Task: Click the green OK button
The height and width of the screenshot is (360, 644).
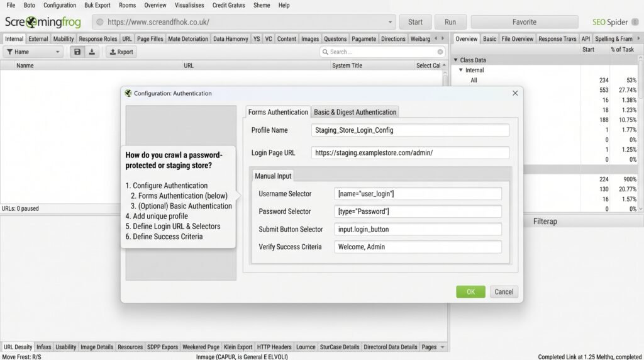Action: [470, 292]
